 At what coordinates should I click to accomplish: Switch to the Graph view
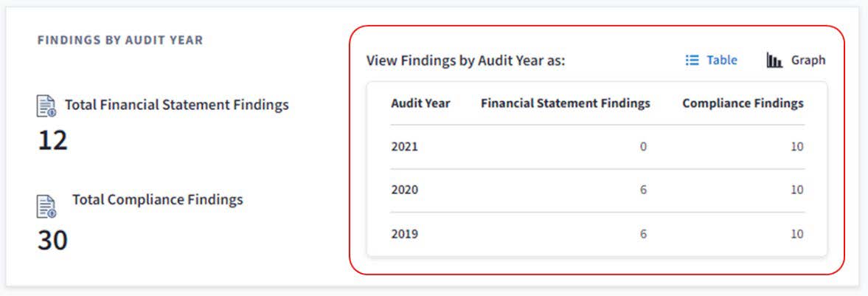808,61
